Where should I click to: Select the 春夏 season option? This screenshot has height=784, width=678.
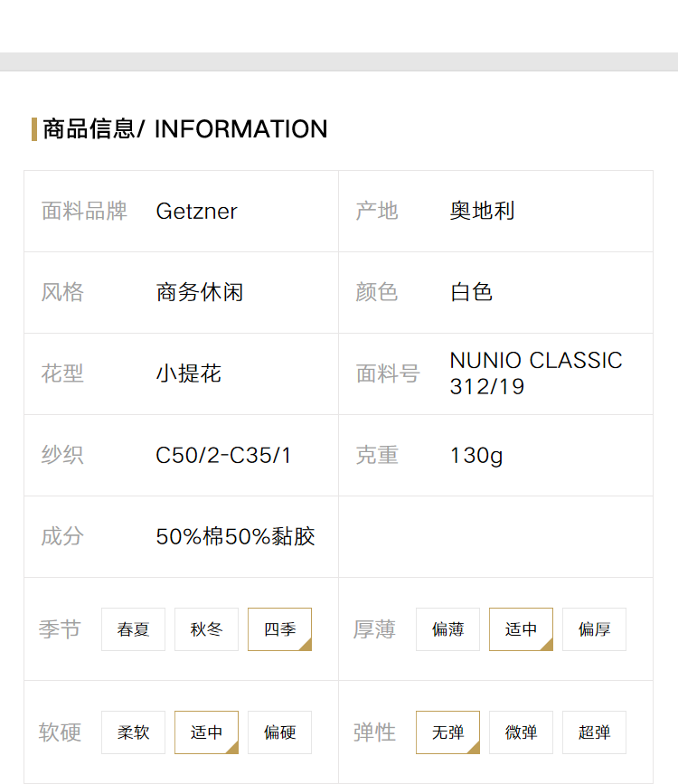(x=133, y=629)
